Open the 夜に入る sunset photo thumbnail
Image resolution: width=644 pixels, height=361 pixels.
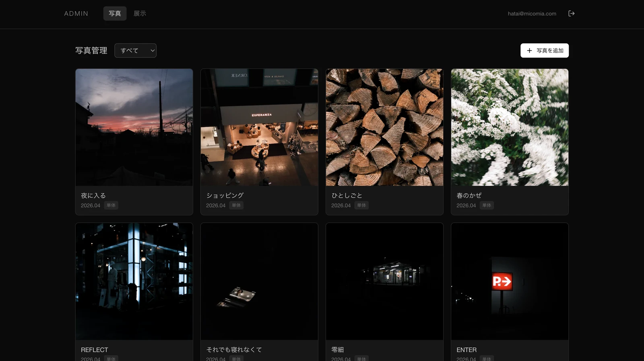[x=134, y=127]
